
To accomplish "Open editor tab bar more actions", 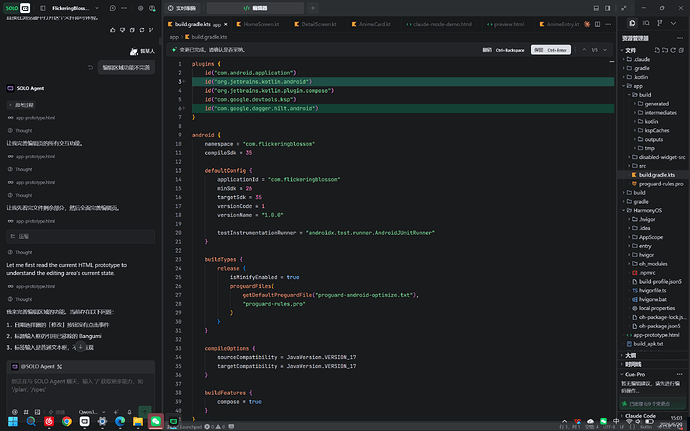I will coord(608,24).
